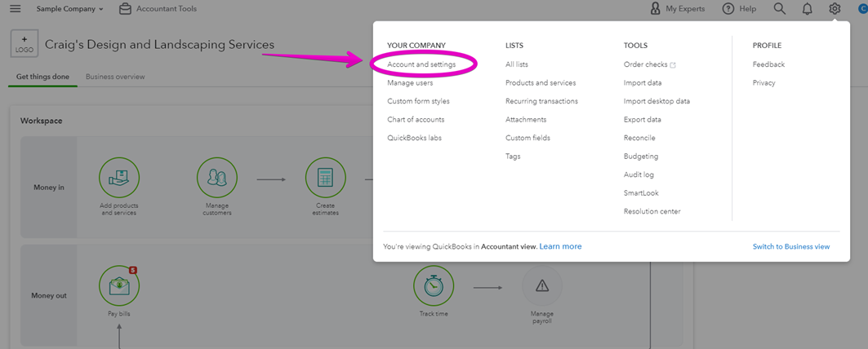This screenshot has height=349, width=868.
Task: Open Chart of accounts
Action: [416, 120]
